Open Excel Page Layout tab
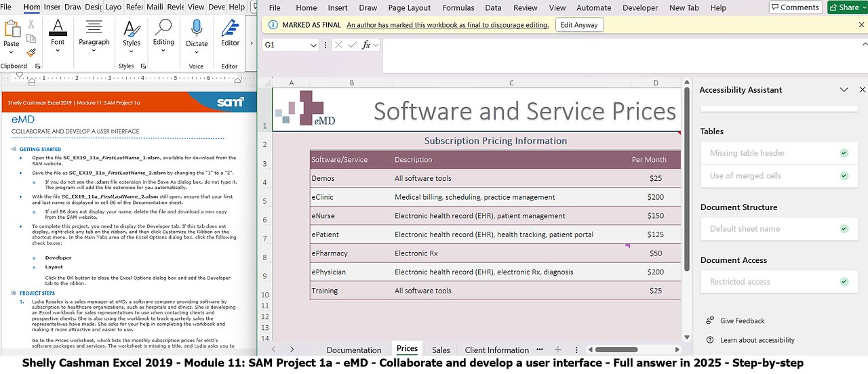This screenshot has width=868, height=374. pos(409,8)
